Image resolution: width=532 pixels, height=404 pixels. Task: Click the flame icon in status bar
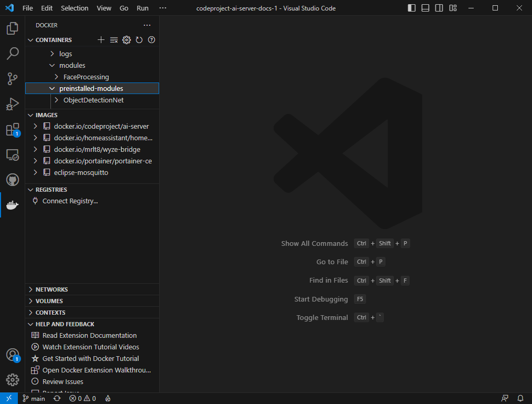click(108, 399)
